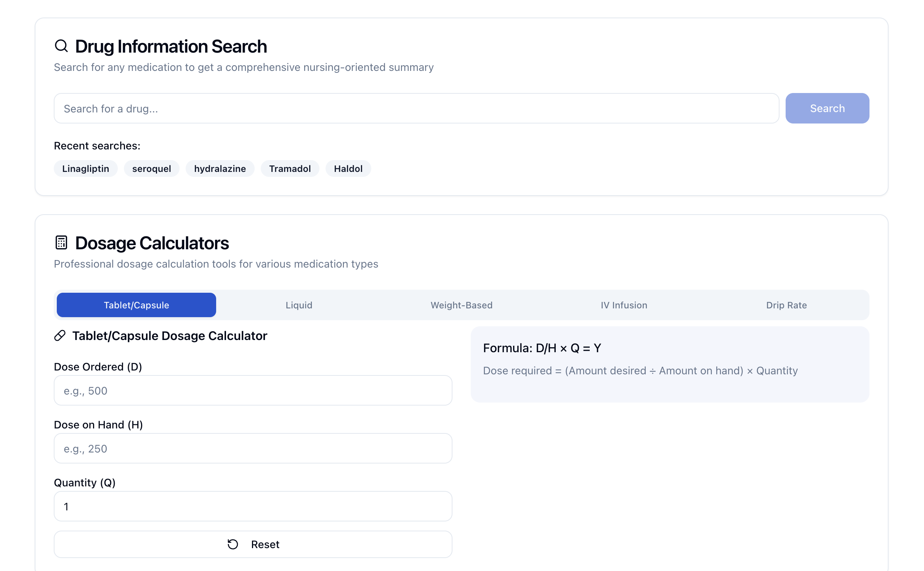Click the calculator icon beside Dosage Calculators
Viewport: 924px width, 571px height.
61,242
